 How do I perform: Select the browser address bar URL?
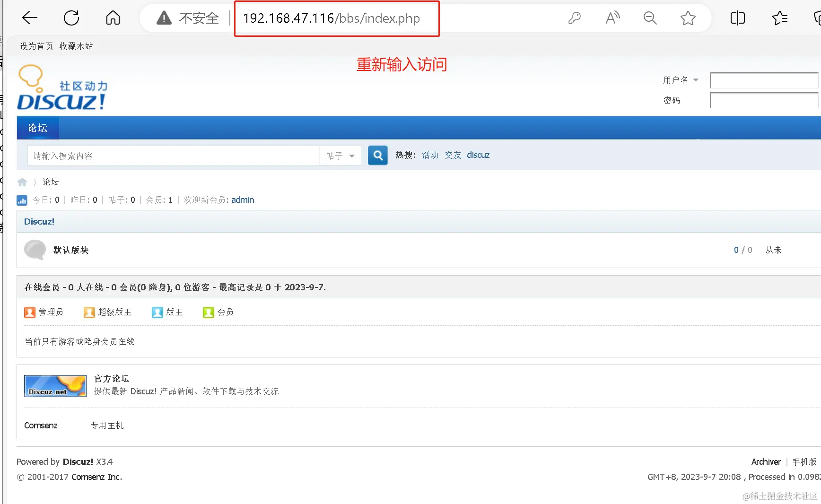tap(332, 18)
